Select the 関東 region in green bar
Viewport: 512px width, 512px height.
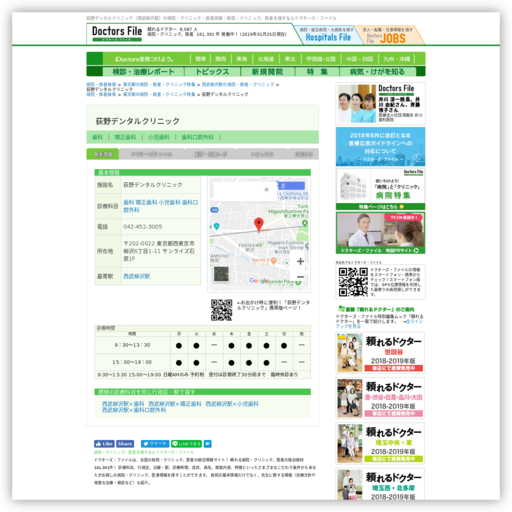pos(200,59)
